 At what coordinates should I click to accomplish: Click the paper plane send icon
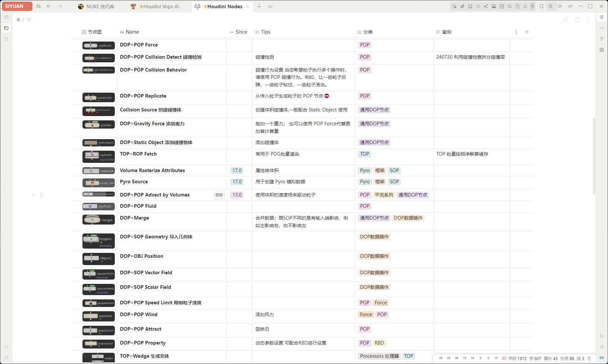pyautogui.click(x=462, y=6)
